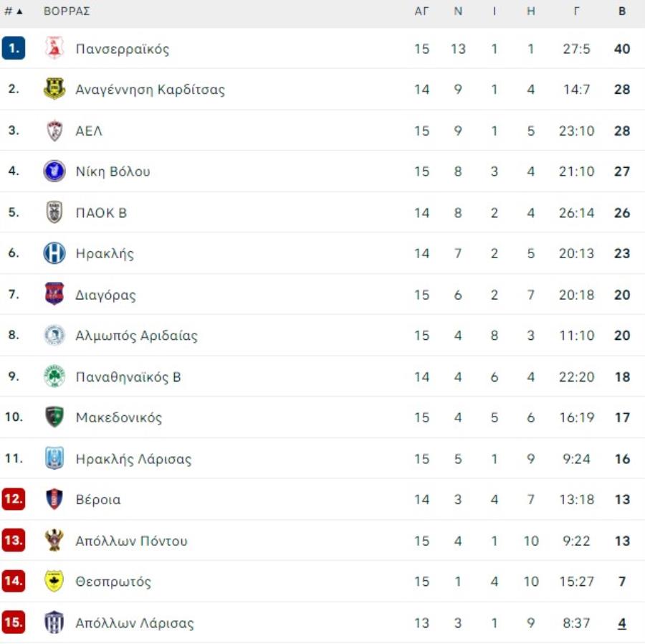Click the Απόλλων Πόντου eagle emblem

(x=54, y=540)
